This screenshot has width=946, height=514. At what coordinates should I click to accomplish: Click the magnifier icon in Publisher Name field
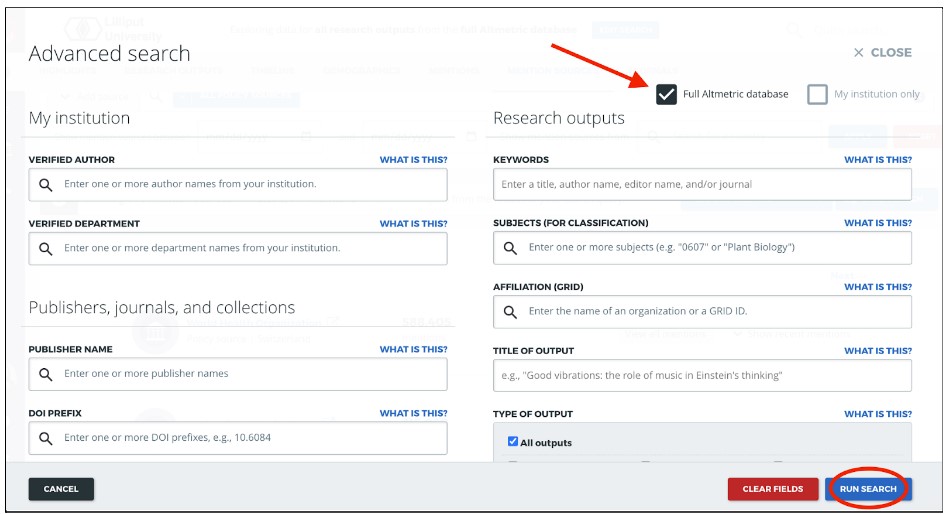point(46,374)
